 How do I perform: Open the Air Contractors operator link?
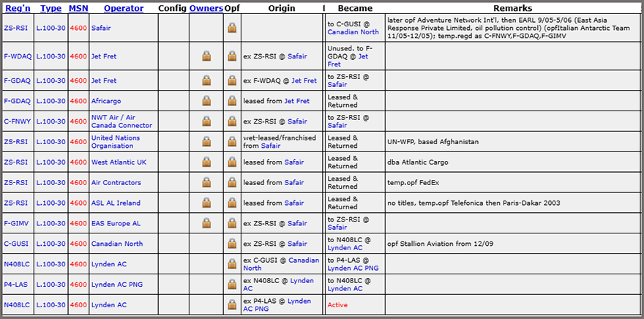click(x=116, y=182)
